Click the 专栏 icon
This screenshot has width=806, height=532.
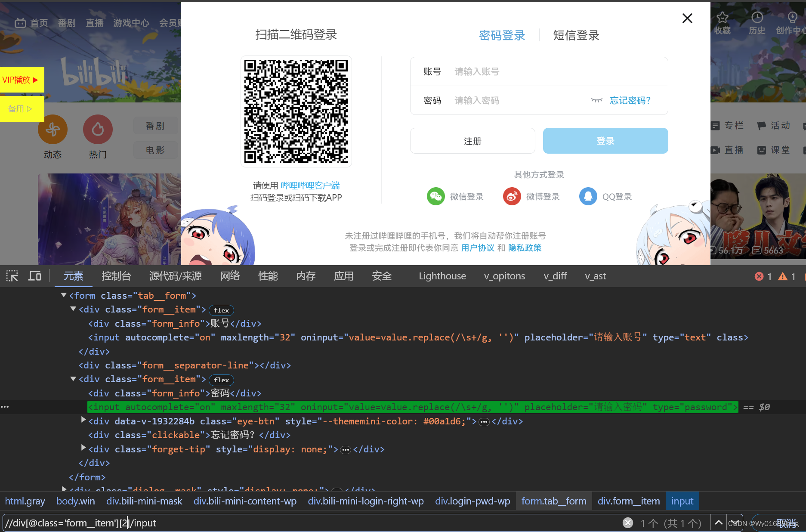point(715,126)
